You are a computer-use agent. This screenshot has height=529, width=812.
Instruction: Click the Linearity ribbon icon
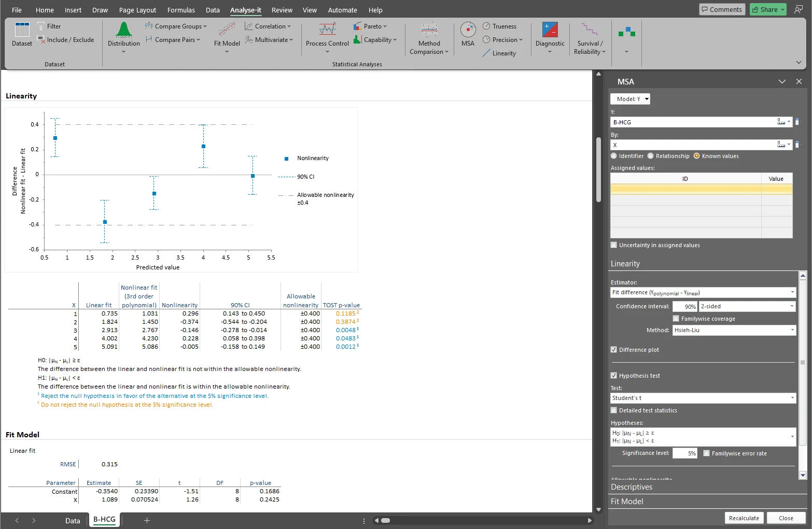click(486, 53)
